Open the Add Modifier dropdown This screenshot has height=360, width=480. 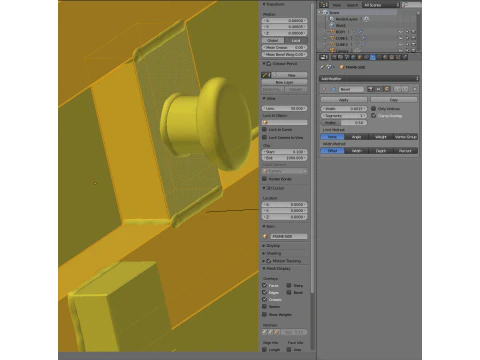pyautogui.click(x=369, y=79)
